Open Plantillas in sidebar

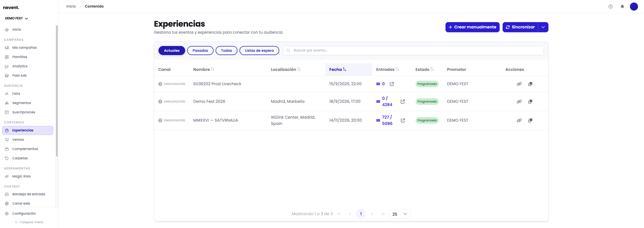point(28,57)
